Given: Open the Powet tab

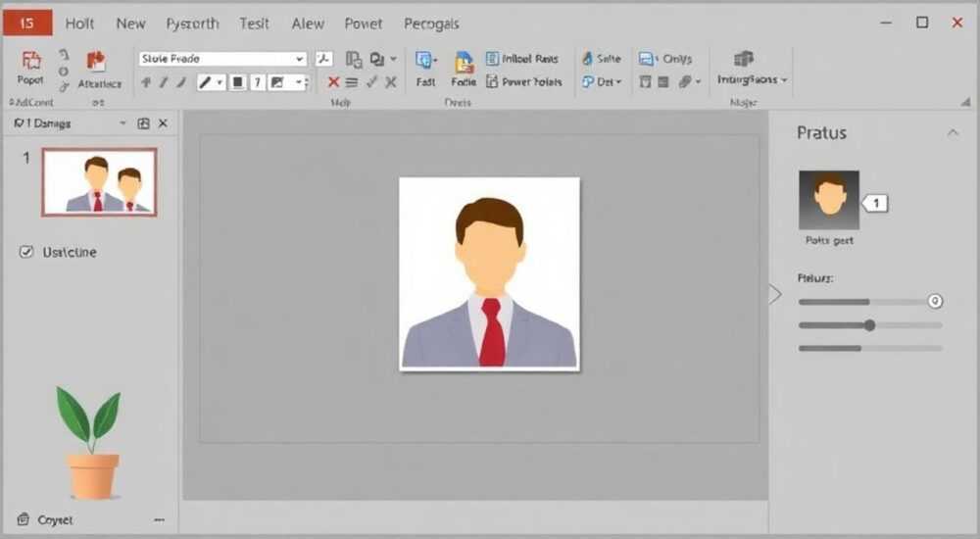Looking at the screenshot, I should pyautogui.click(x=364, y=24).
